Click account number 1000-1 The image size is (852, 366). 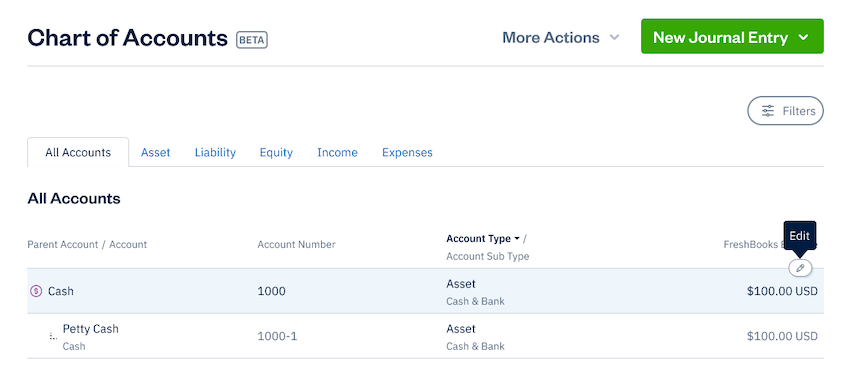277,336
